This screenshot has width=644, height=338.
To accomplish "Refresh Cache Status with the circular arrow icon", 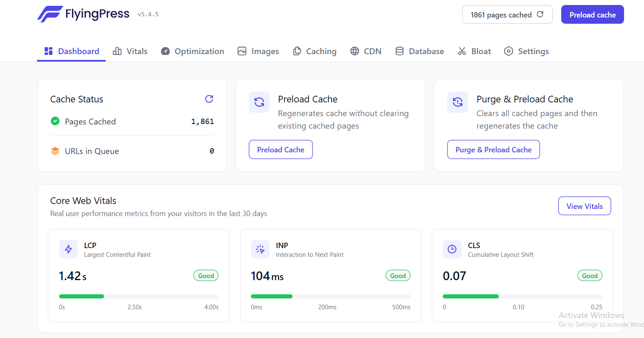I will (209, 99).
